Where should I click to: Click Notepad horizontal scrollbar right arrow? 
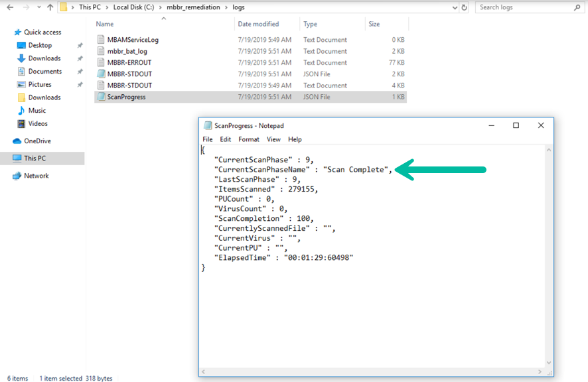pyautogui.click(x=540, y=372)
